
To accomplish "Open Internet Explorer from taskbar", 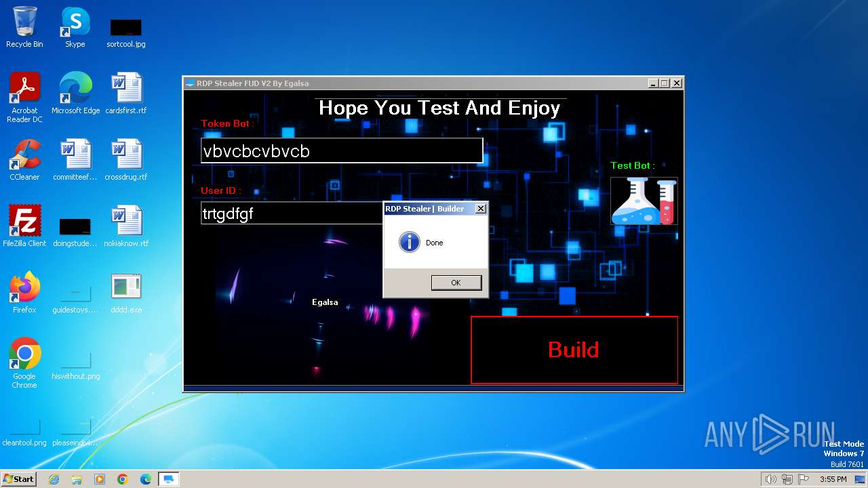I will [54, 479].
